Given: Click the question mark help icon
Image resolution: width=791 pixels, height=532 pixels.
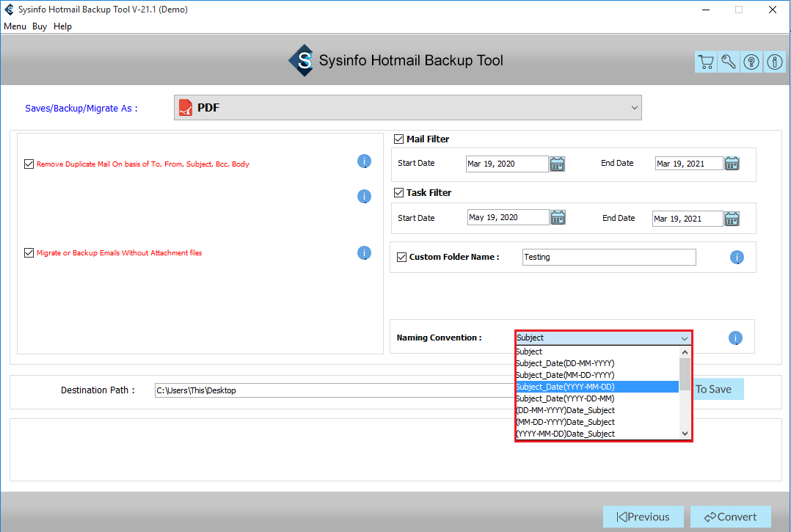Looking at the screenshot, I should 751,62.
